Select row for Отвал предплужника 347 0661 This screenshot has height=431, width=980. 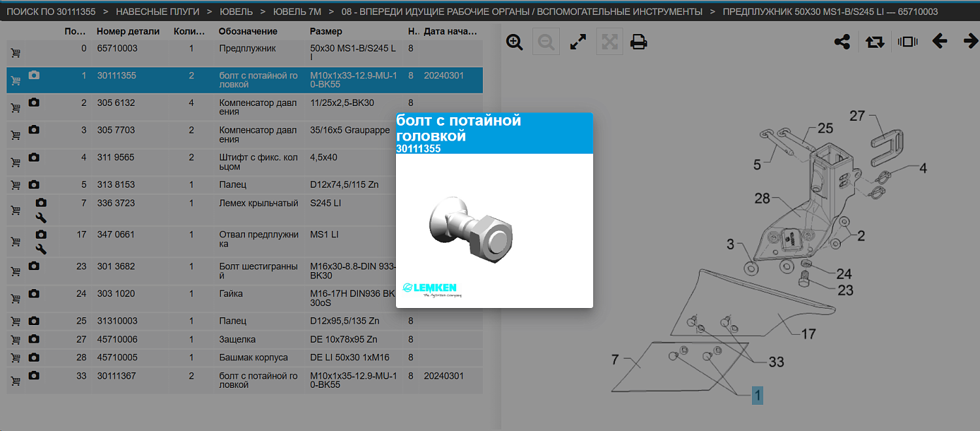244,241
